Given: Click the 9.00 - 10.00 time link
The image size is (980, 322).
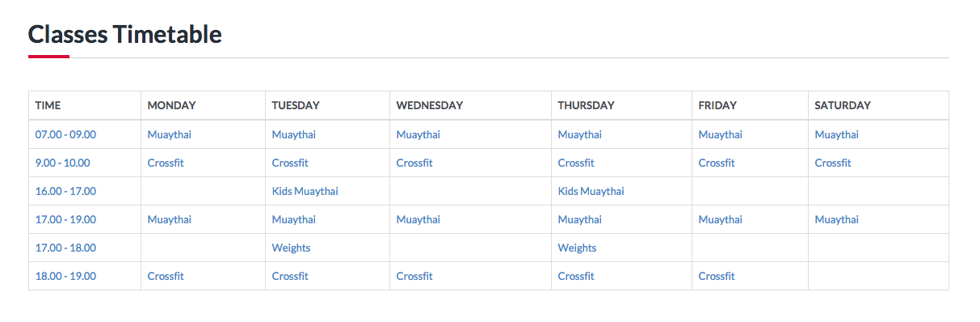Looking at the screenshot, I should (x=63, y=163).
